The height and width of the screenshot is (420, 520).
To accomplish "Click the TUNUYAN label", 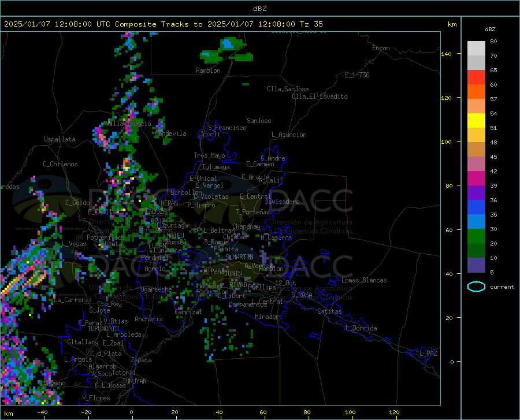I will pyautogui.click(x=134, y=381).
